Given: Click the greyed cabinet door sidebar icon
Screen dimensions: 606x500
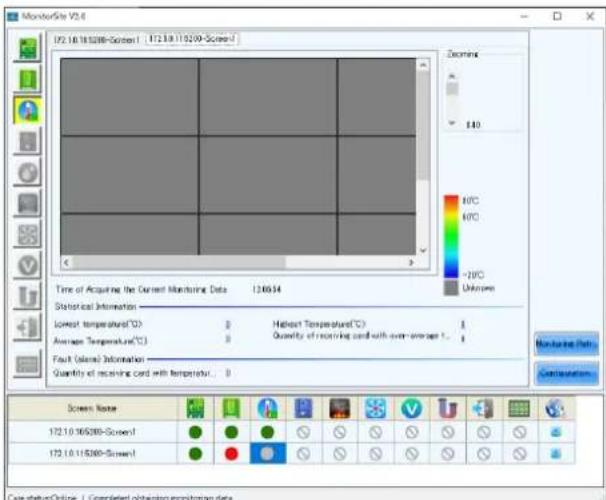Looking at the screenshot, I should 28,328.
